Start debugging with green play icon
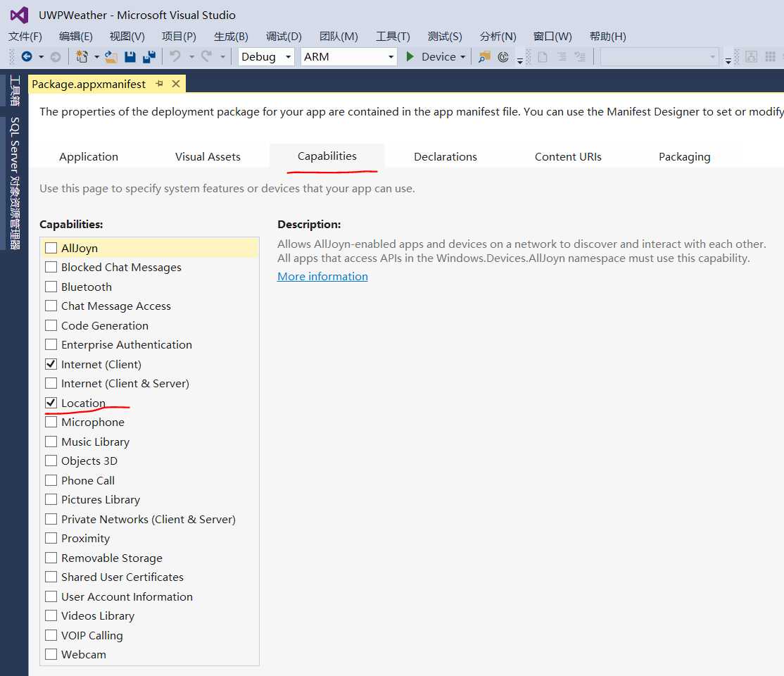The width and height of the screenshot is (784, 676). click(x=410, y=56)
